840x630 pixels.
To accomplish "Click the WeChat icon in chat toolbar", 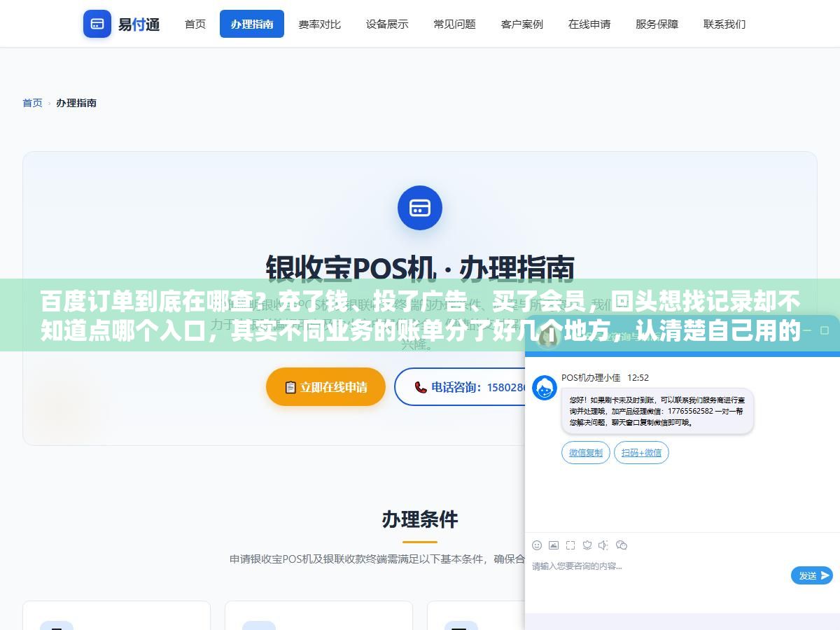I will click(622, 545).
